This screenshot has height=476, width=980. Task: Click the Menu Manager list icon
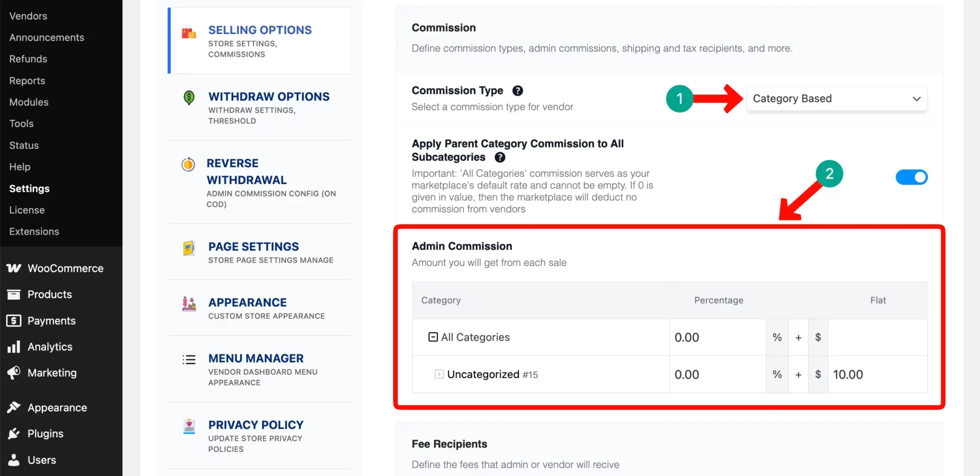click(x=189, y=360)
